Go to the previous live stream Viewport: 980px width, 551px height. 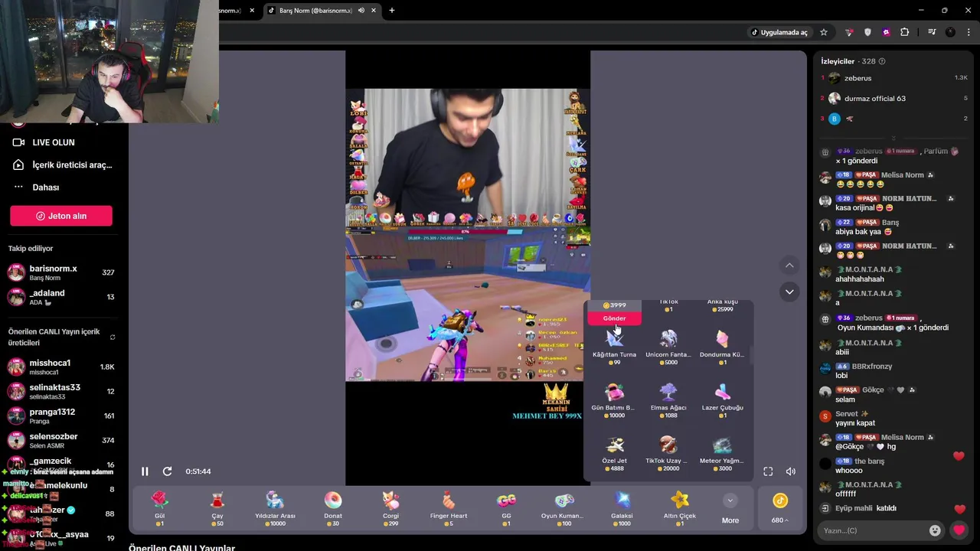click(790, 266)
